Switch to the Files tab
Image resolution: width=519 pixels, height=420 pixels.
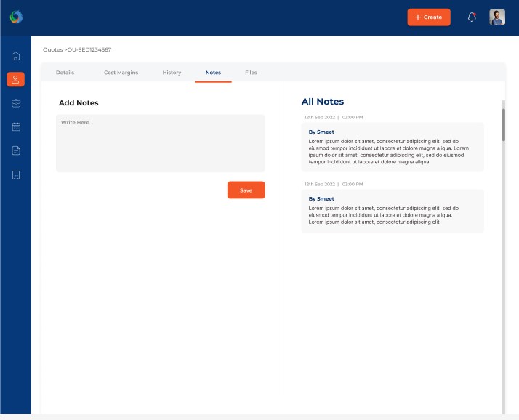[251, 73]
